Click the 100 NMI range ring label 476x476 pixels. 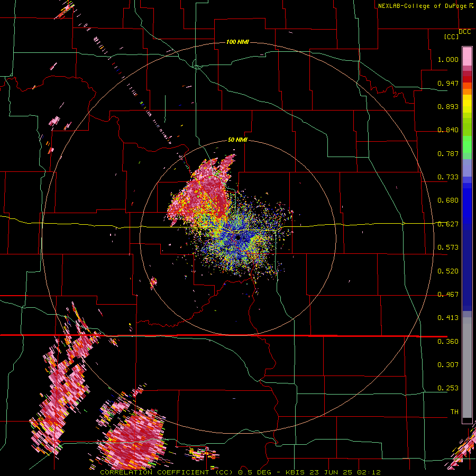[x=237, y=42]
